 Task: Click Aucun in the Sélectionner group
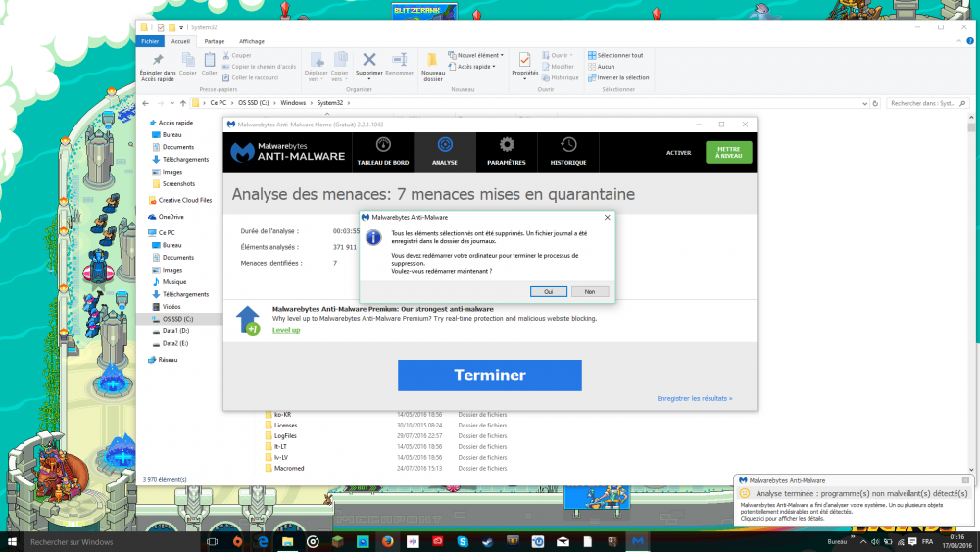point(602,67)
